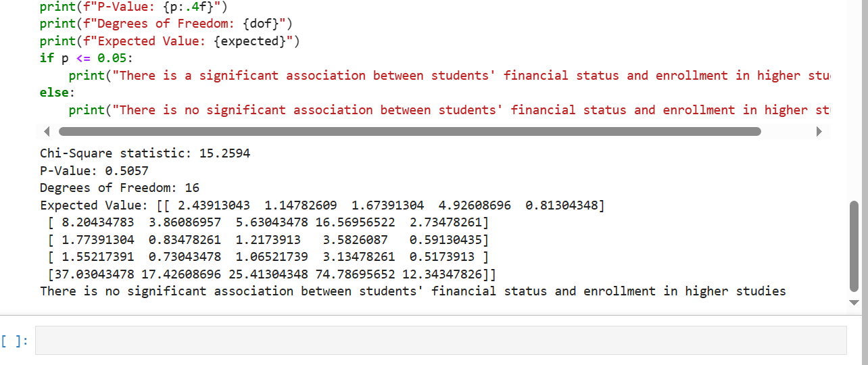Select the empty cell's "[ ]:" prompt

coord(15,341)
